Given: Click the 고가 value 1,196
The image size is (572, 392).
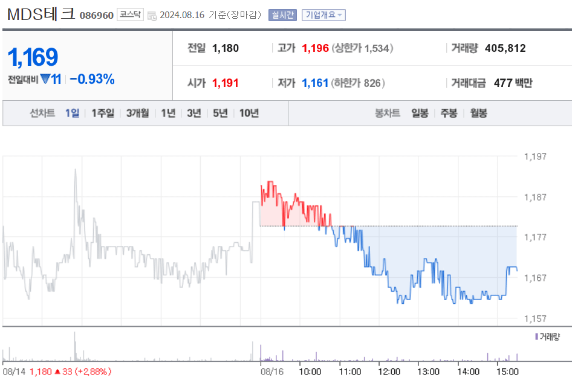Looking at the screenshot, I should coord(315,48).
